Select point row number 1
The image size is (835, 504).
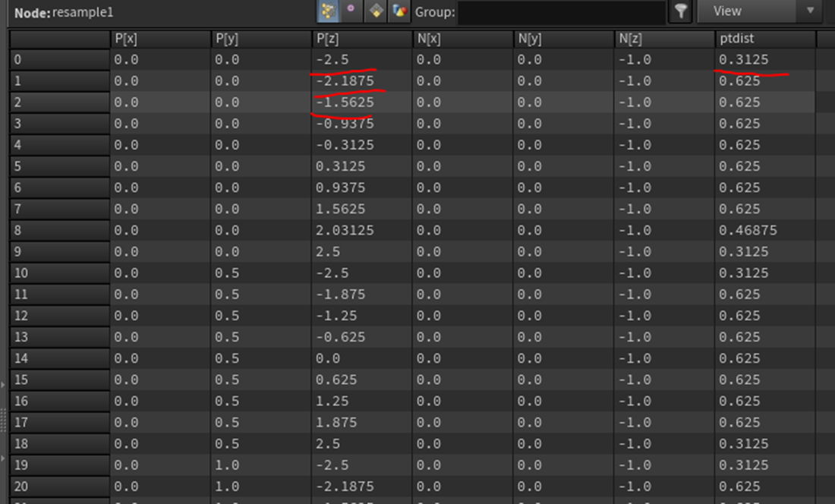(x=60, y=81)
